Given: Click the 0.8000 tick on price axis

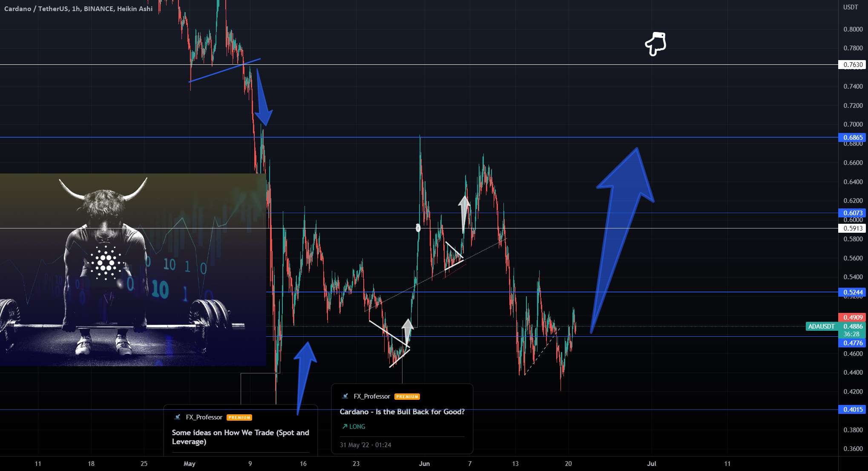Looking at the screenshot, I should [853, 29].
